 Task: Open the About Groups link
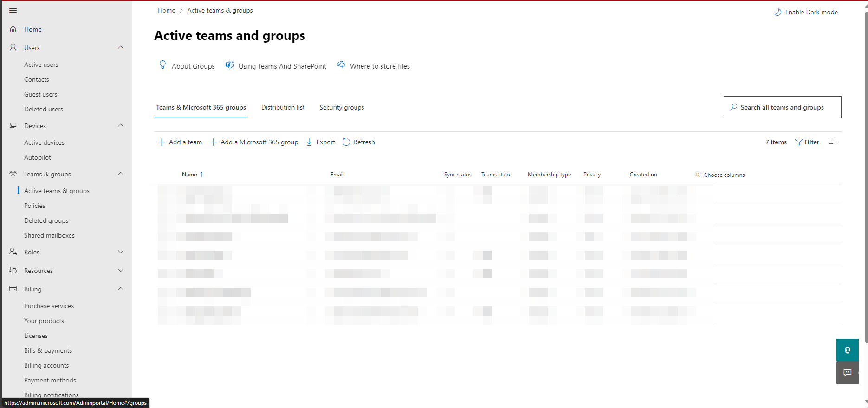(193, 66)
